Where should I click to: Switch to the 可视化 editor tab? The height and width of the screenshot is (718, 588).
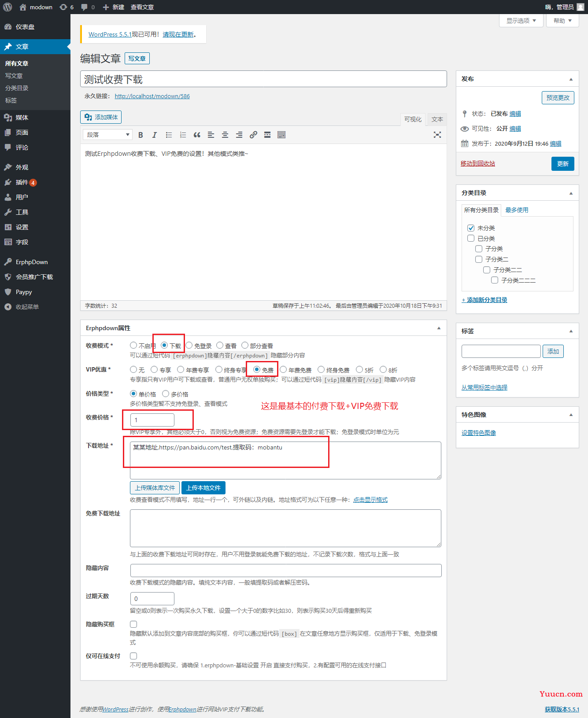point(413,119)
